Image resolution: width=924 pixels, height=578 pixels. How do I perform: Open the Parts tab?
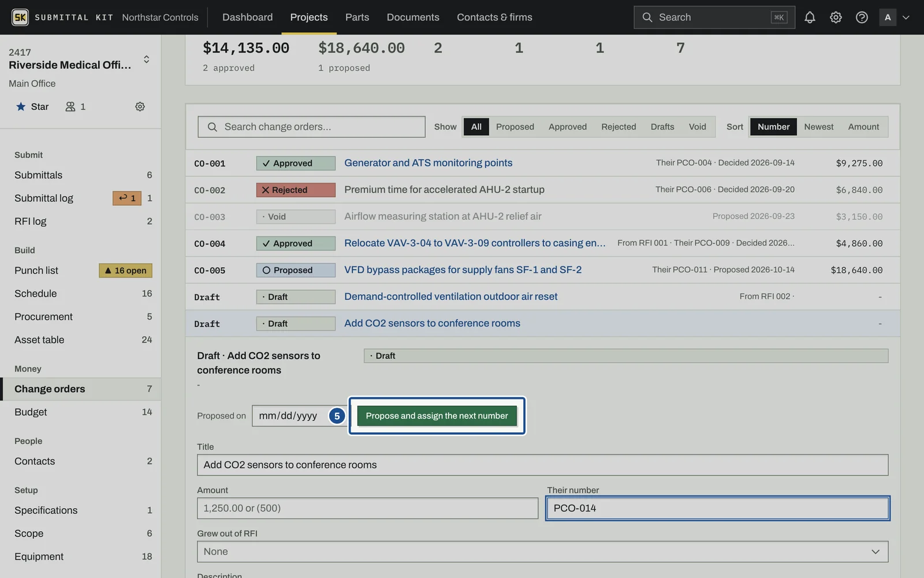click(x=357, y=17)
